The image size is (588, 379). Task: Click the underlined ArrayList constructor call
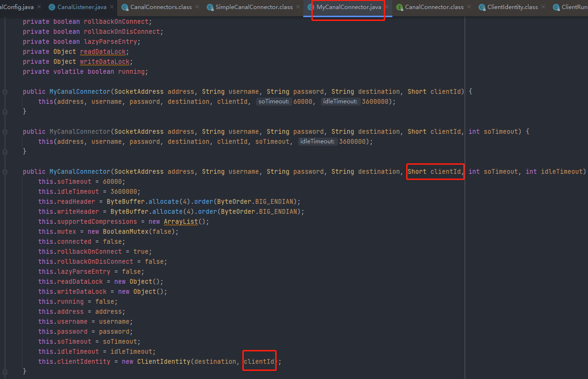pos(181,221)
